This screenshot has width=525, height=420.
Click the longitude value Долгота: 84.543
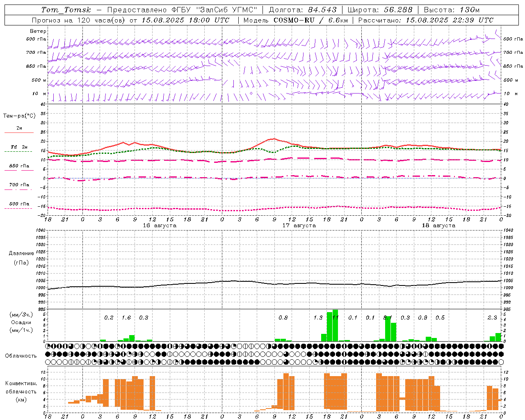303,10
